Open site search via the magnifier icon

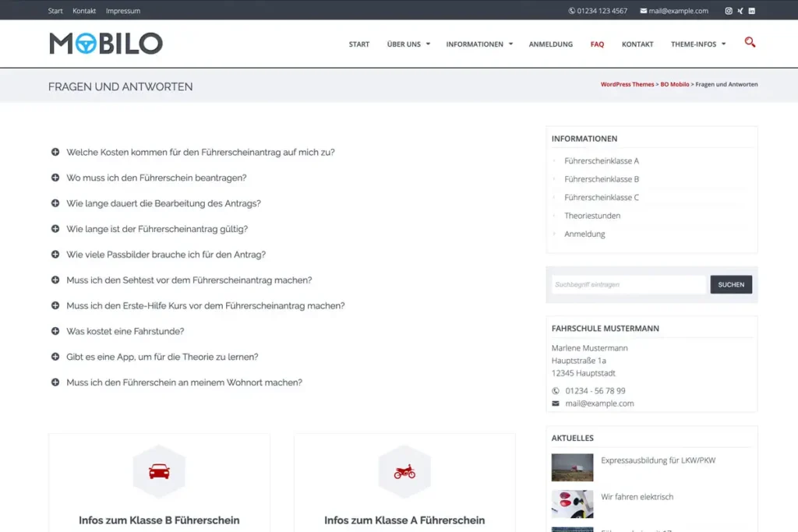tap(750, 43)
